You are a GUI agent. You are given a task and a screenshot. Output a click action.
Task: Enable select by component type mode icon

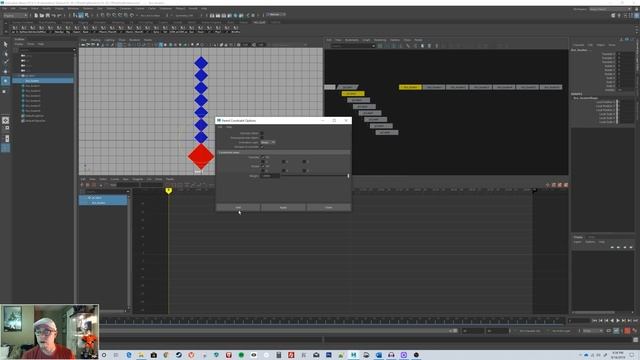coord(87,16)
